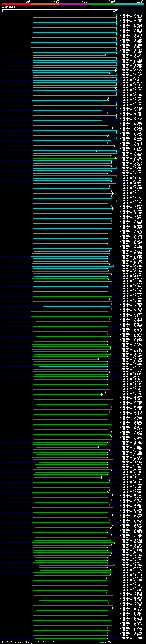Screen dimensions: 146x644
Task: Select label UniRef100_P50338
Action: click(131, 319)
